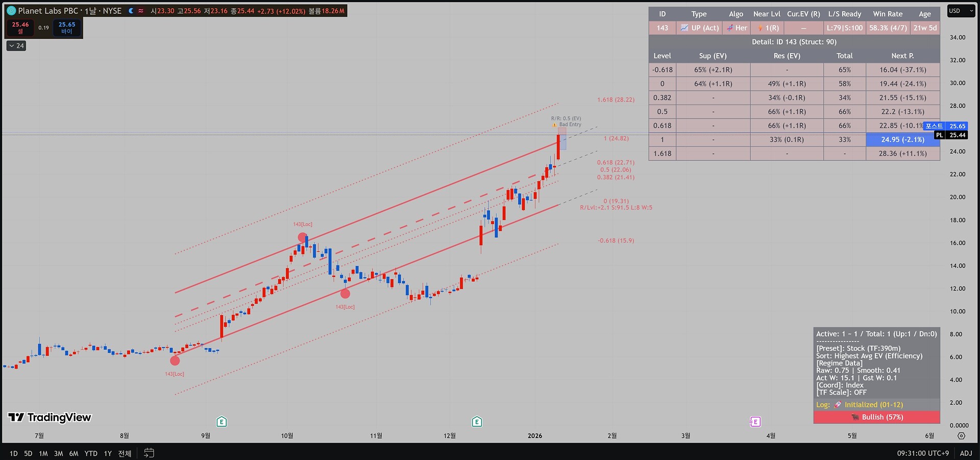Click the flame icon beside 1(R)
Viewport: 980px width, 460px height.
coord(761,28)
